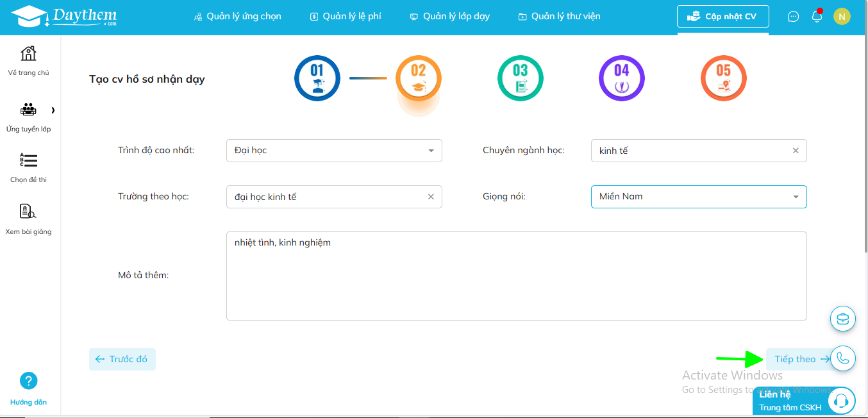Screen dimensions: 868x418
Task: Clear the Trường theo học field
Action: click(x=431, y=197)
